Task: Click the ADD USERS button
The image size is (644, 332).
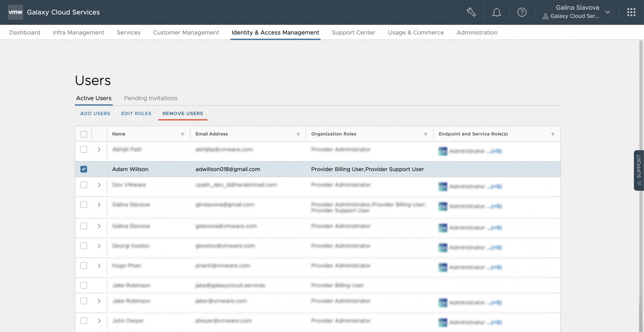Action: point(95,114)
